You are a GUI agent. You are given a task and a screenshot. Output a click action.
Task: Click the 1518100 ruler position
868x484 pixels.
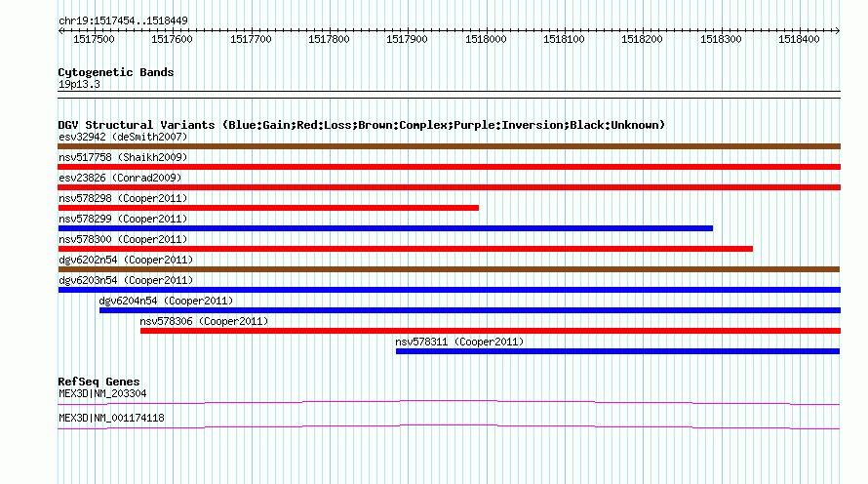tap(564, 39)
